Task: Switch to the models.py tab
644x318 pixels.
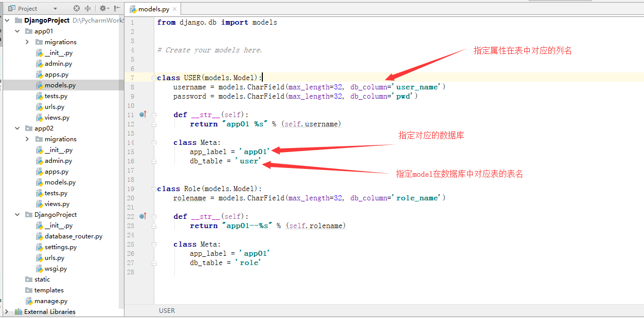Action: pyautogui.click(x=153, y=9)
